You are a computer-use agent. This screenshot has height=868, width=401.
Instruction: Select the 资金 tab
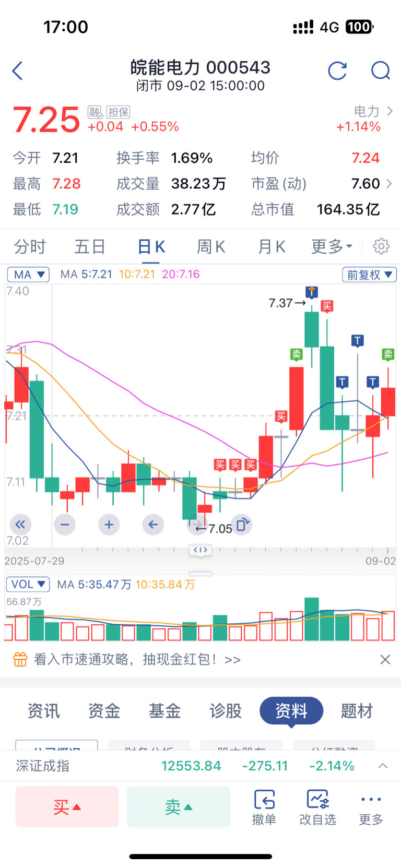[x=104, y=711]
